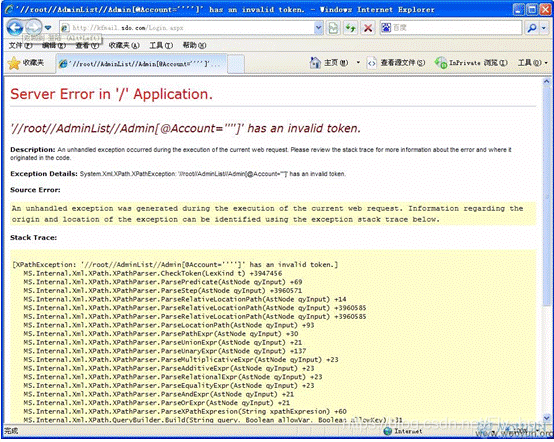Start InPrivate 浏览 browsing

pyautogui.click(x=471, y=63)
